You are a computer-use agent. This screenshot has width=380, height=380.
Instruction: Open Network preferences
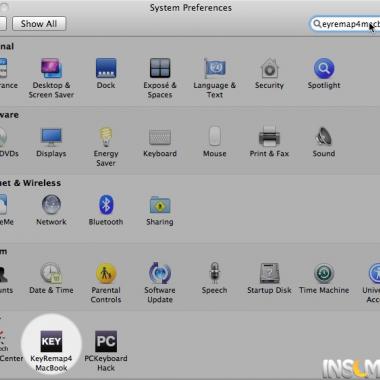click(x=51, y=210)
